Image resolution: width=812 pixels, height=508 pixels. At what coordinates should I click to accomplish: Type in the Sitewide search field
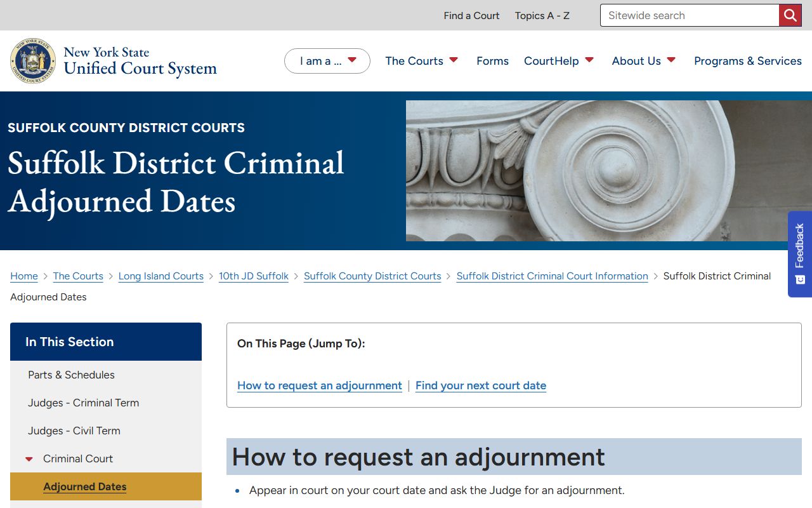pos(690,15)
